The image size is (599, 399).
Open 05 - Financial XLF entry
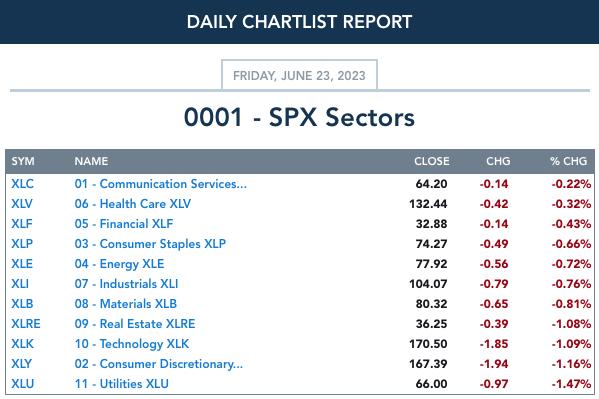pyautogui.click(x=124, y=224)
